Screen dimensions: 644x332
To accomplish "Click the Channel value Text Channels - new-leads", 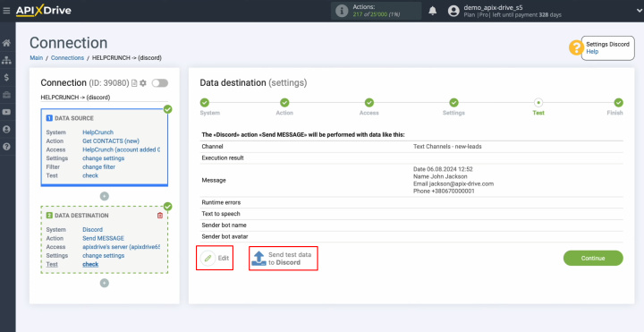I will [447, 146].
